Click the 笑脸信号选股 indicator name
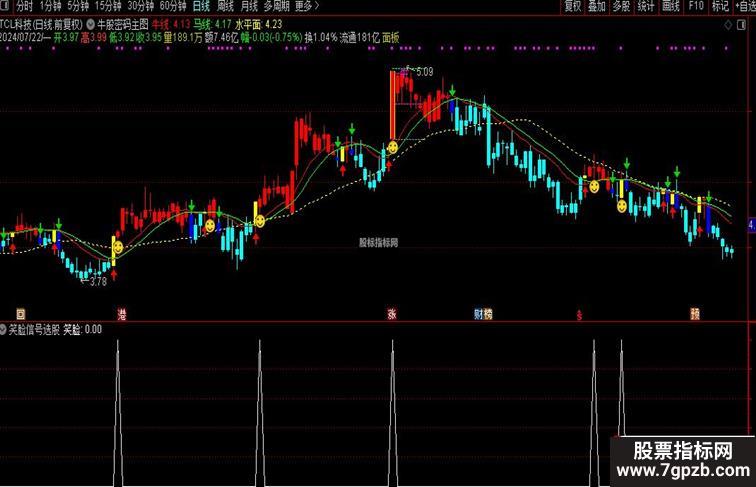This screenshot has height=487, width=756. pyautogui.click(x=34, y=329)
